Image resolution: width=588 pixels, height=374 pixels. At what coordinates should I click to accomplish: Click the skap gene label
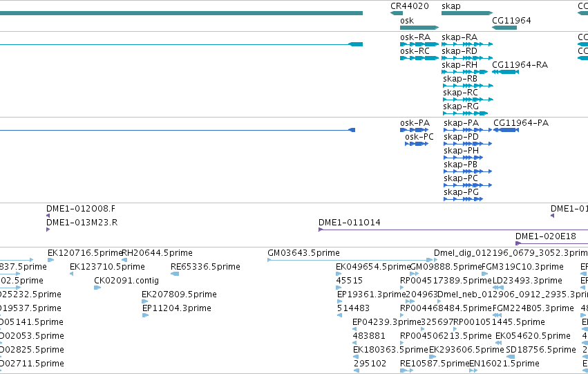click(451, 6)
